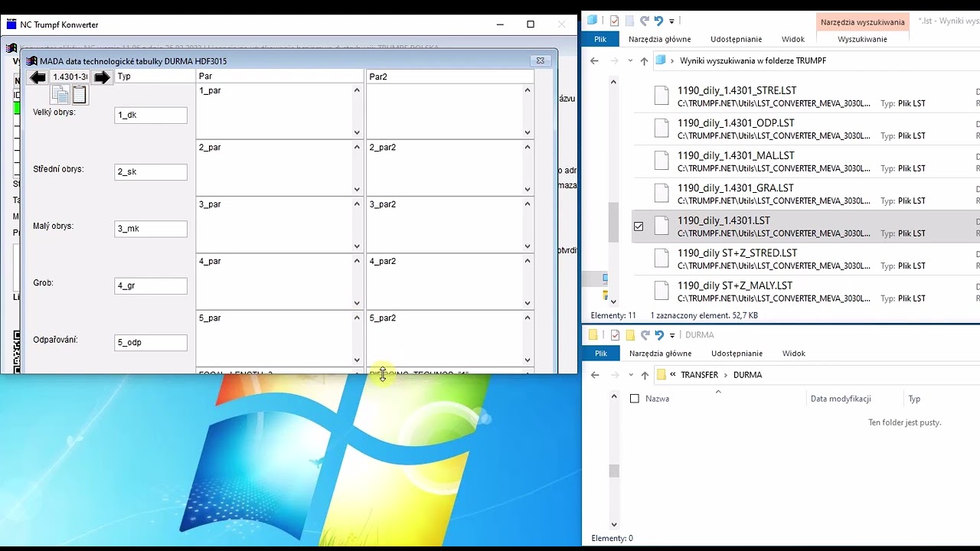980x551 pixels.
Task: Click the file icon of 1190_dily_1.4301_STRE.LST
Action: pos(661,96)
